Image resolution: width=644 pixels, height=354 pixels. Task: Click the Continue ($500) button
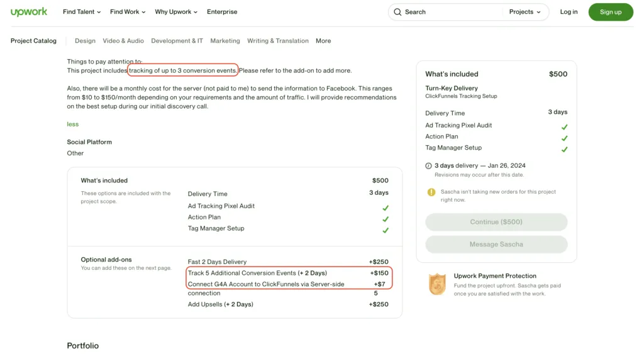pyautogui.click(x=496, y=222)
